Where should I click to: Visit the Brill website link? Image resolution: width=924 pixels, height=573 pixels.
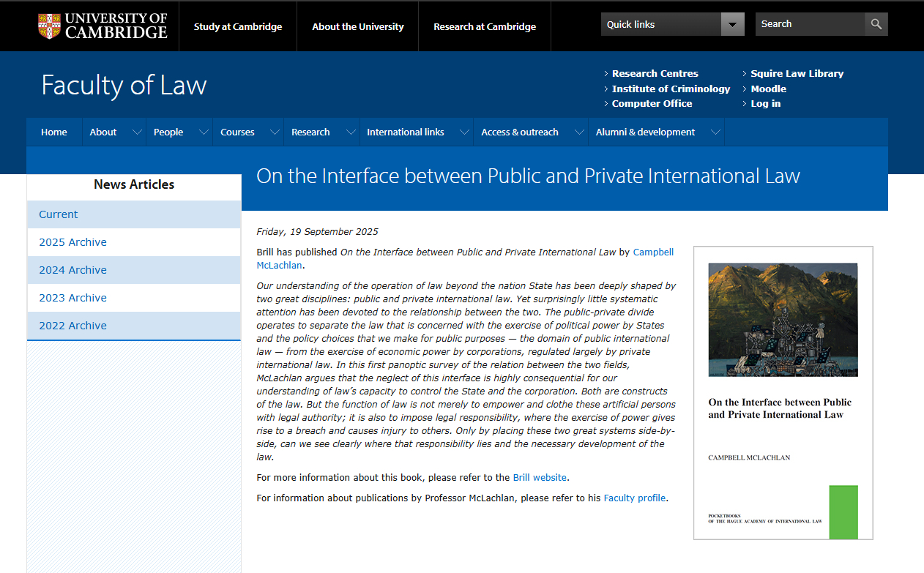click(540, 477)
